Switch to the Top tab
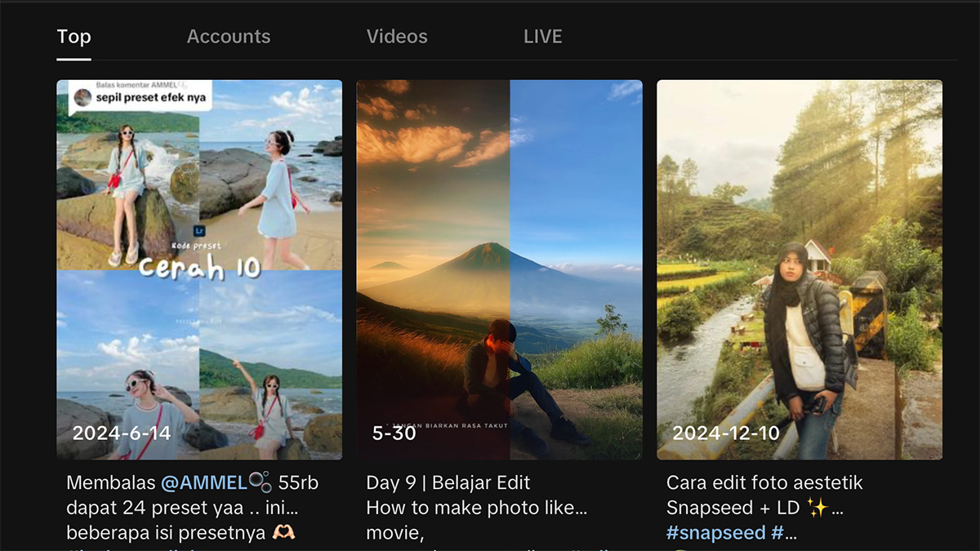The image size is (980, 551). click(73, 37)
